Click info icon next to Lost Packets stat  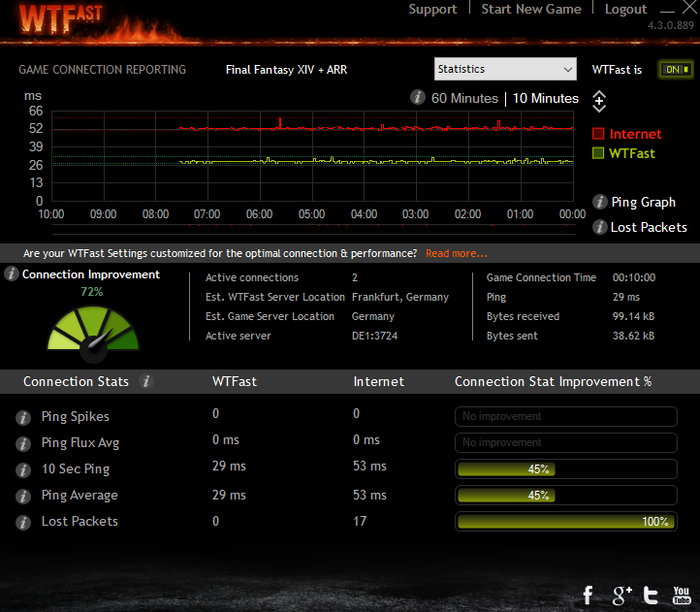click(x=22, y=522)
